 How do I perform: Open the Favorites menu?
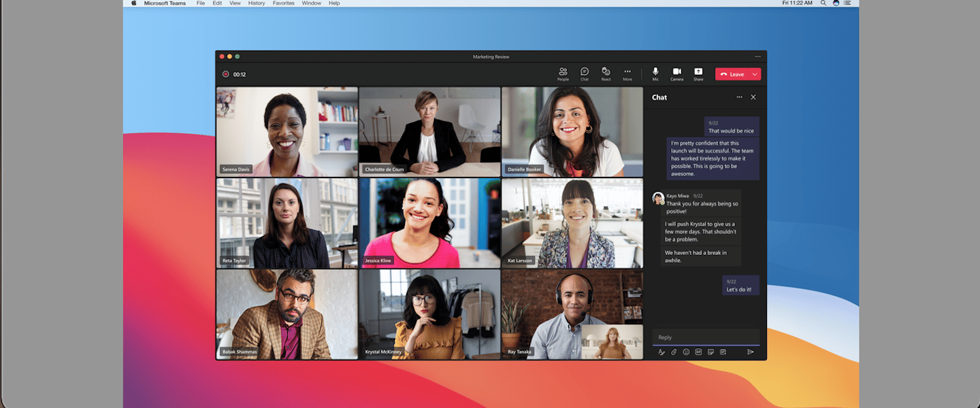coord(284,3)
